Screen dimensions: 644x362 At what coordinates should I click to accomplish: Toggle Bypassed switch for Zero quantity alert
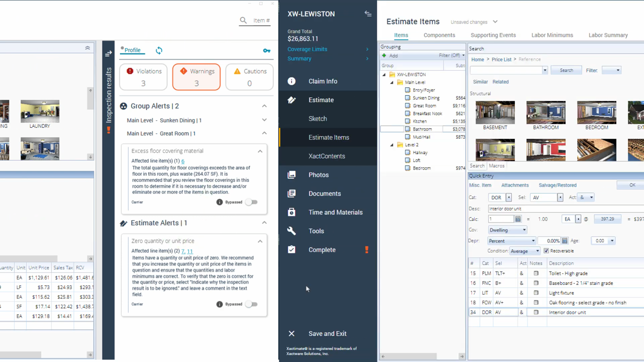pyautogui.click(x=251, y=304)
